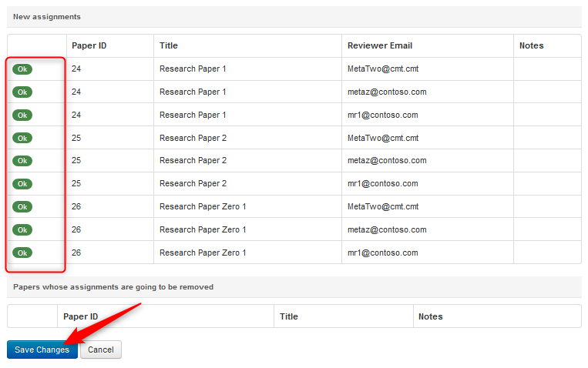The height and width of the screenshot is (368, 588).
Task: Click Paper ID header in New assignments table
Action: (x=89, y=45)
